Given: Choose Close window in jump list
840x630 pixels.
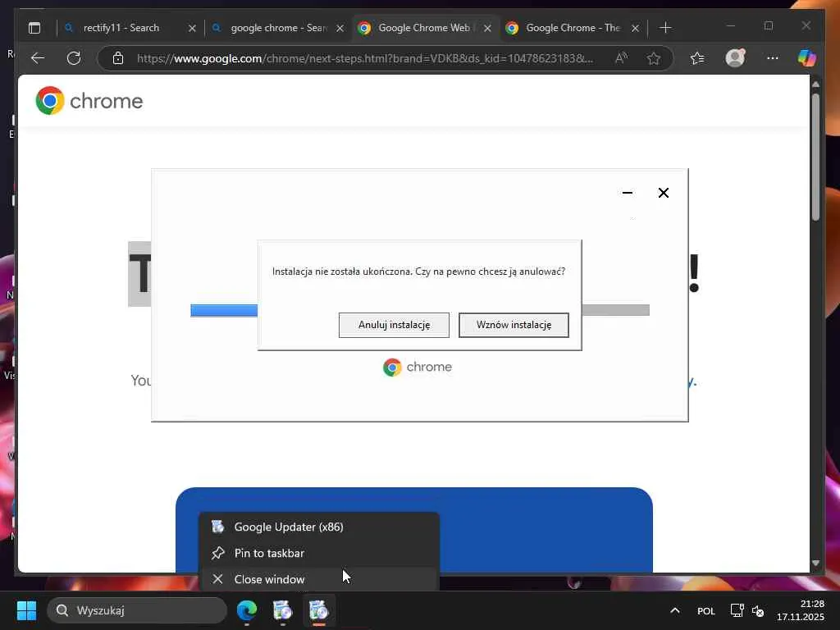Looking at the screenshot, I should pos(319,579).
